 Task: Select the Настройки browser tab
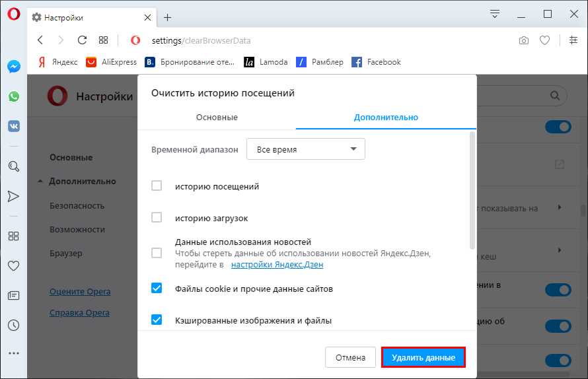point(92,17)
